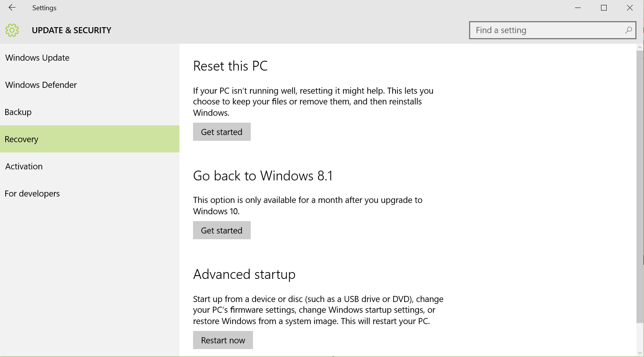Screen dimensions: 644x357
Task: Focus the Find a setting search box
Action: tap(552, 30)
